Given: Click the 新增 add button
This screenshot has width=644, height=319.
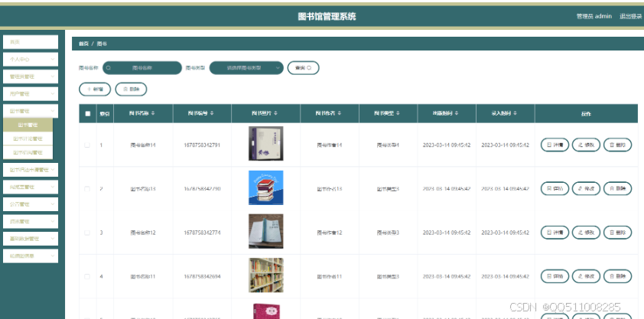Looking at the screenshot, I should (95, 89).
